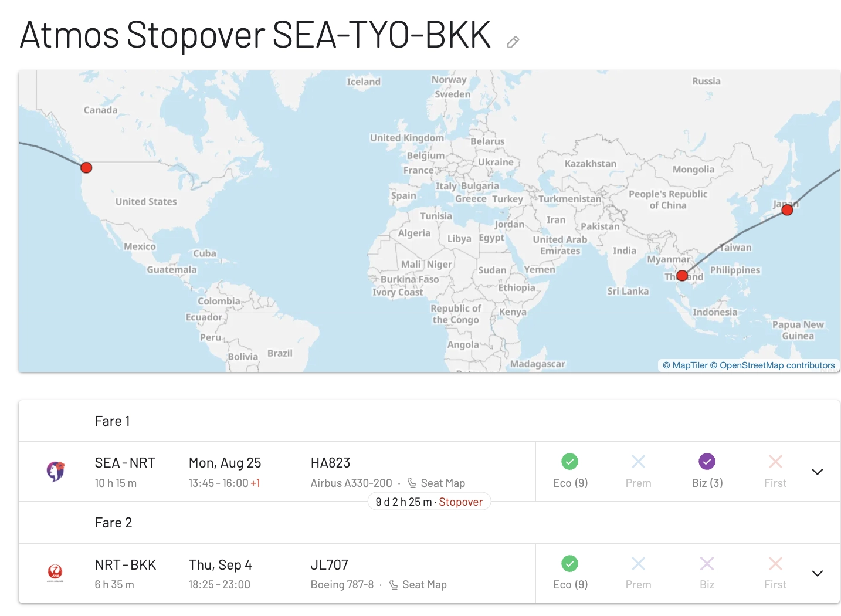Select the purple Biz checkmark for HA823
This screenshot has width=841, height=616.
pos(707,462)
